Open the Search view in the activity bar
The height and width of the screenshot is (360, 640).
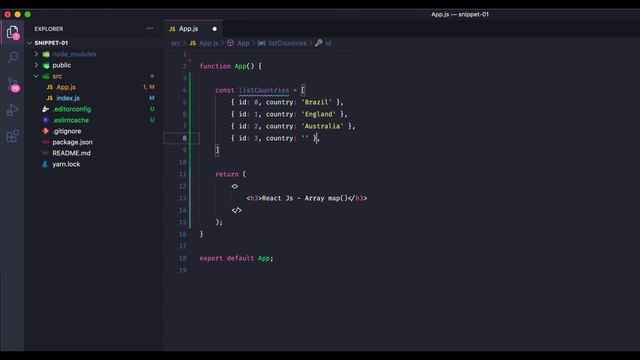(13, 57)
